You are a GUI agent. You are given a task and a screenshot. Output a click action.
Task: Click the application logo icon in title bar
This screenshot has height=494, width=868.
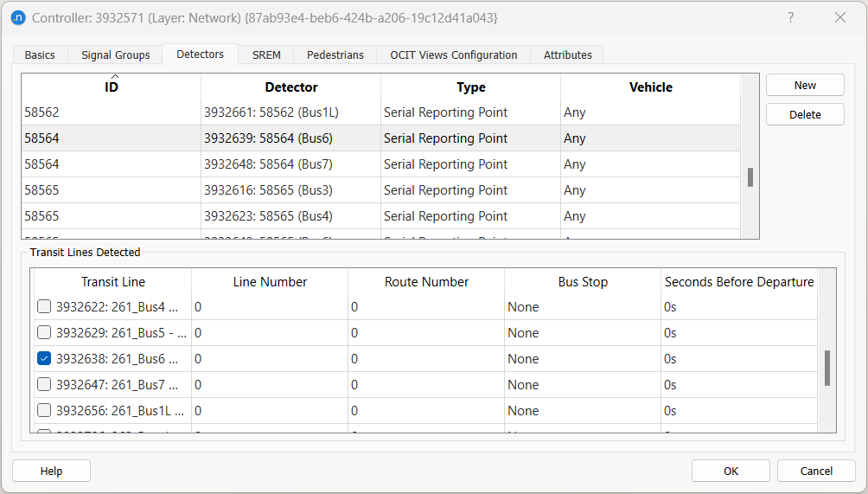tap(18, 18)
